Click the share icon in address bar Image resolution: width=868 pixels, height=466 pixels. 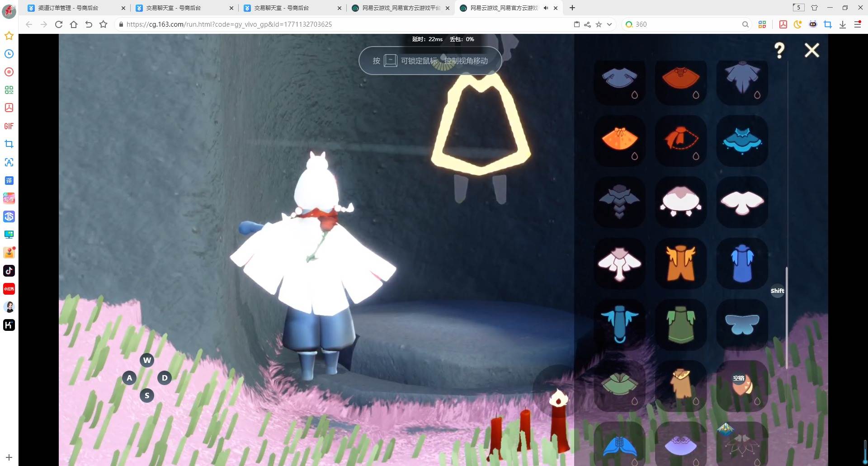tap(587, 24)
